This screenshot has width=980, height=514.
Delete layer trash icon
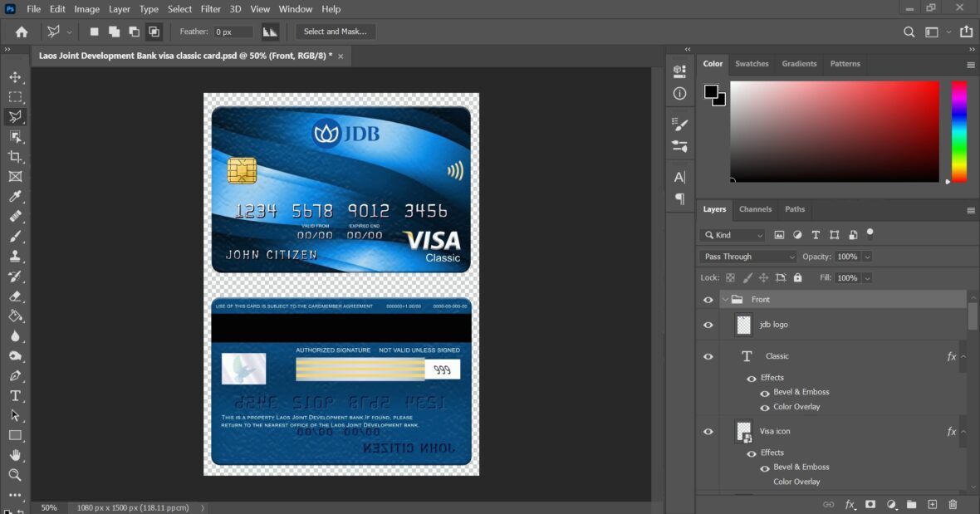(953, 504)
